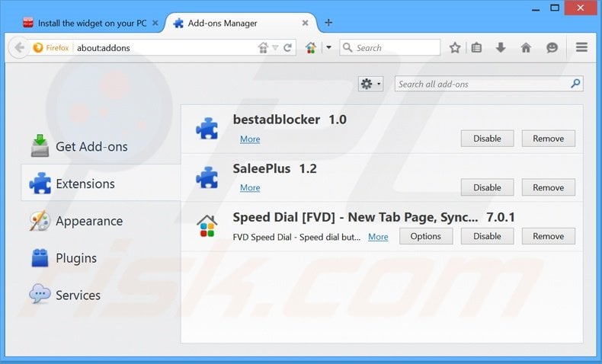Viewport: 602px width, 364px height.
Task: Disable the bestadblocker extension
Action: click(487, 139)
